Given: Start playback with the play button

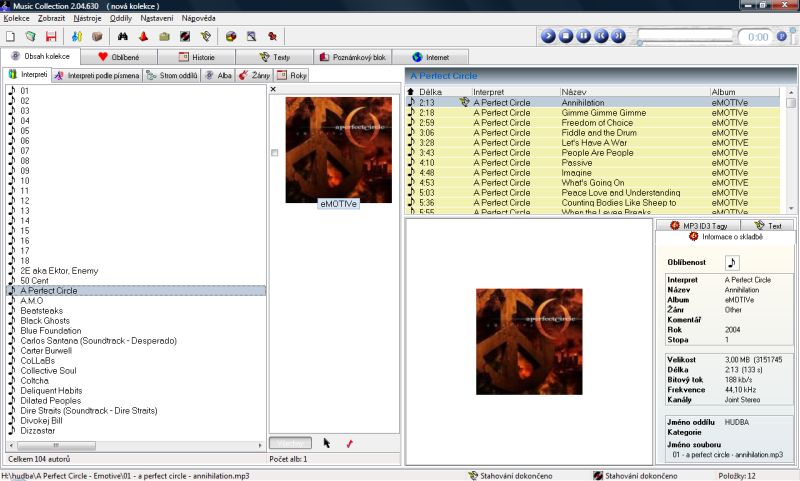Looking at the screenshot, I should (548, 36).
